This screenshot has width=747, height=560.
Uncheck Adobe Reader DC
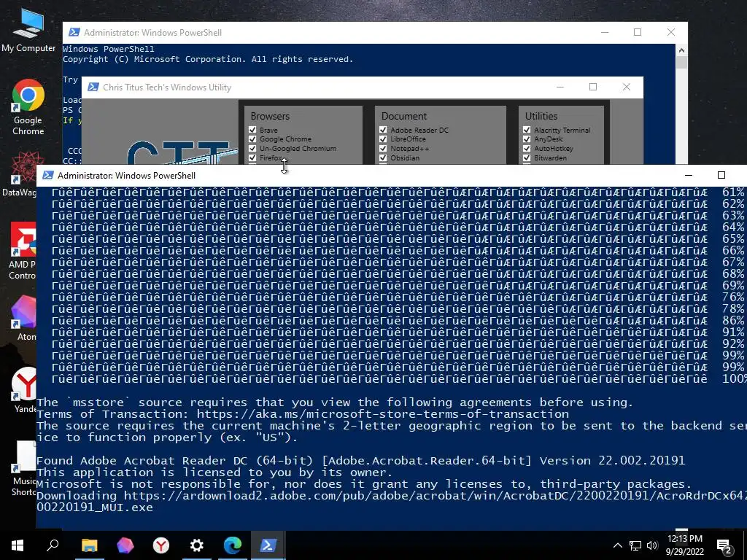tap(383, 130)
